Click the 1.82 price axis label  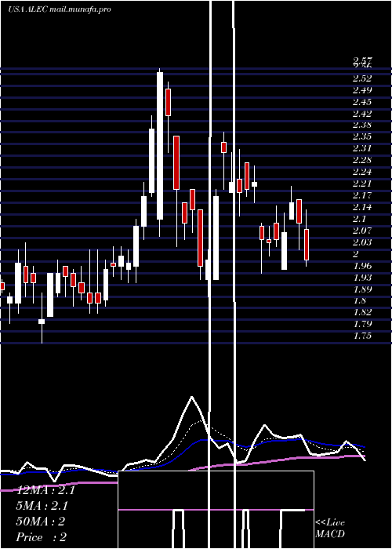coord(362,312)
